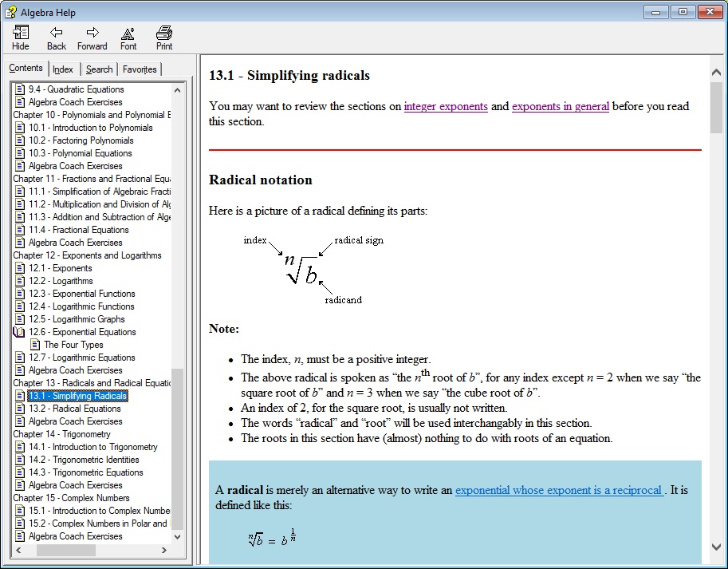Viewport: 728px width, 569px height.
Task: Open 13.2 - Radical Equations topic
Action: pos(74,409)
